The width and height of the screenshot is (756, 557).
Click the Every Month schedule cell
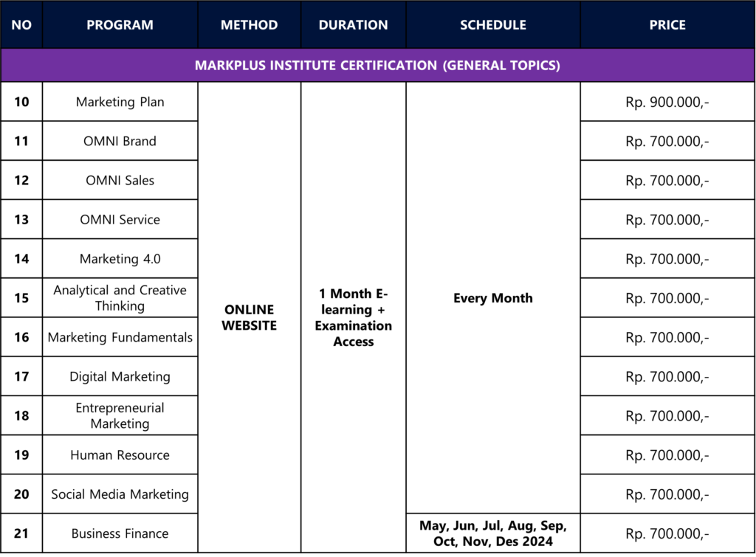click(492, 298)
